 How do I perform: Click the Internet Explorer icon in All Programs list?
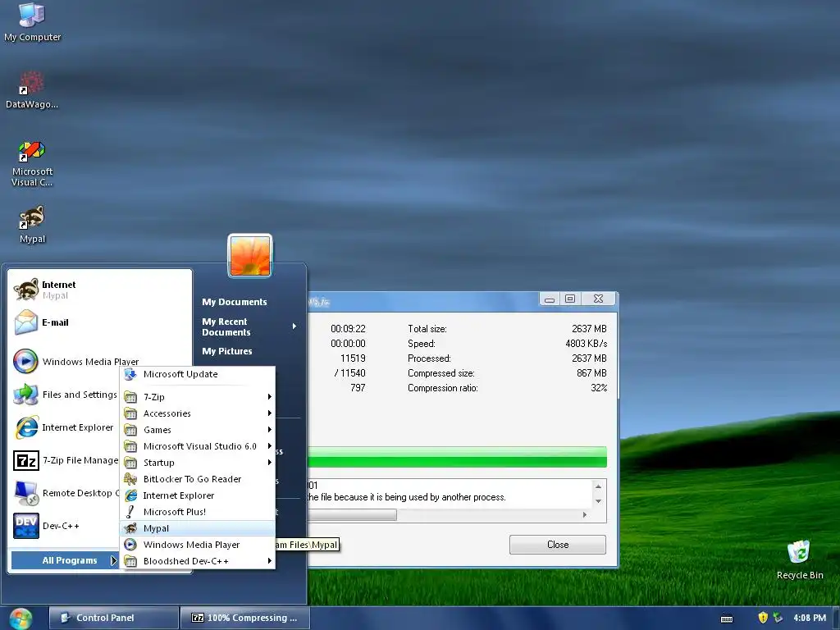(x=130, y=495)
